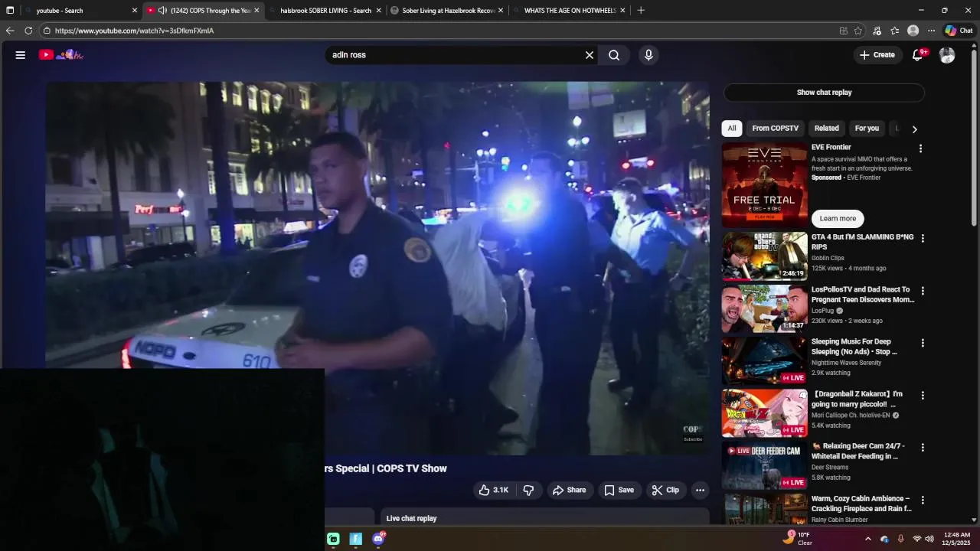980x551 pixels.
Task: Close the 'youtube - Search' tab
Action: (135, 11)
